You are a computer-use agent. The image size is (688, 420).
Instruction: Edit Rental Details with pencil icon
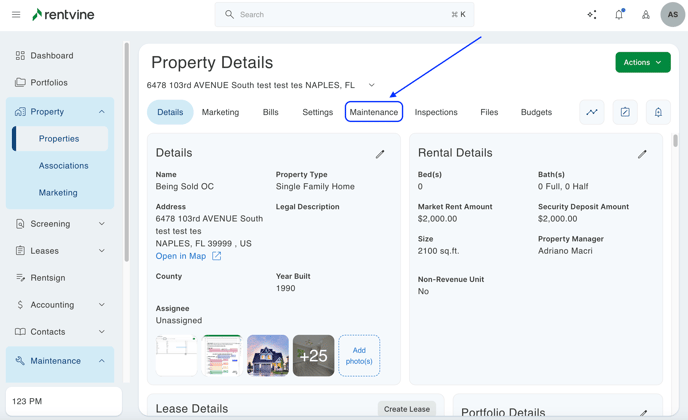click(642, 154)
